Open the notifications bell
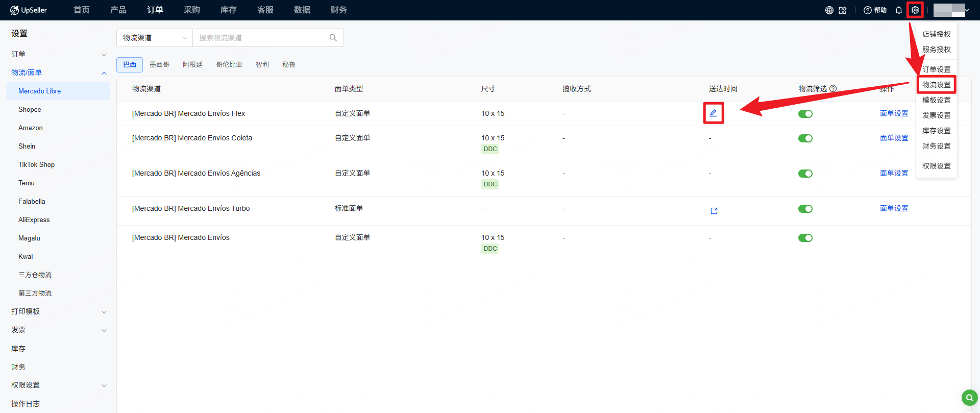This screenshot has height=413, width=980. pyautogui.click(x=899, y=10)
